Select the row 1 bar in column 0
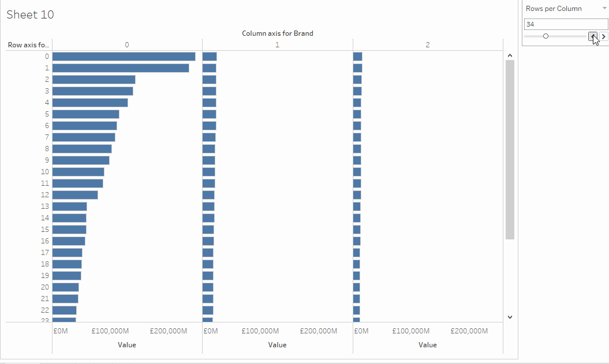Screen dimensions: 609x364 click(120, 68)
